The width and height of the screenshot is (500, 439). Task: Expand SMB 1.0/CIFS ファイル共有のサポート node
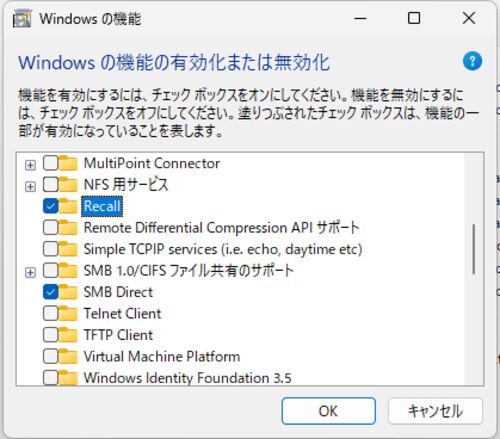click(x=30, y=273)
